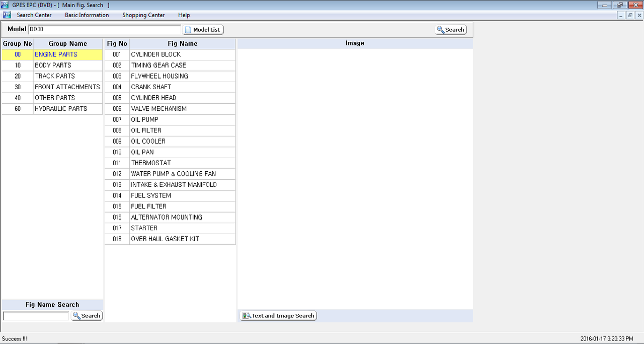Click Fig No 018 cell
The height and width of the screenshot is (344, 644).
[117, 239]
